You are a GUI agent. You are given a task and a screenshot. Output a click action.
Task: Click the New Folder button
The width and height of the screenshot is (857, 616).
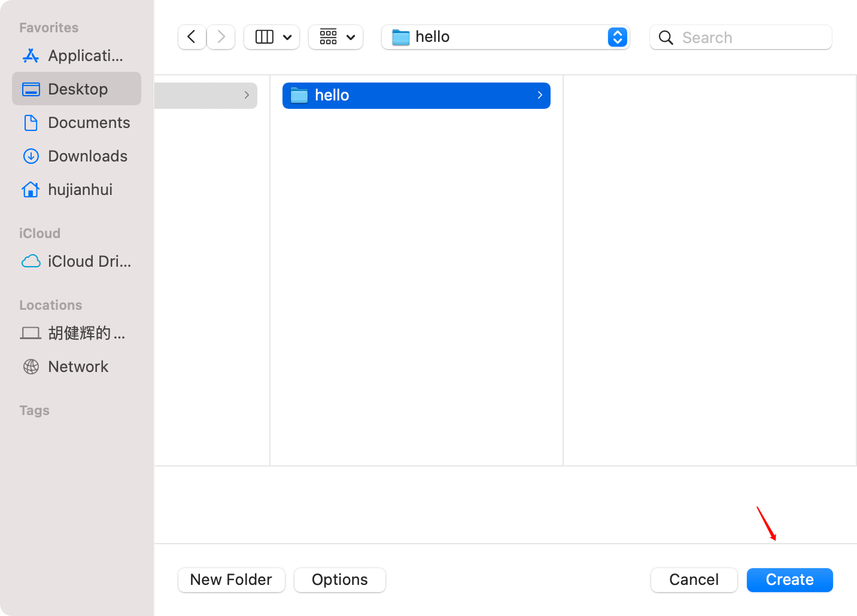(x=232, y=580)
